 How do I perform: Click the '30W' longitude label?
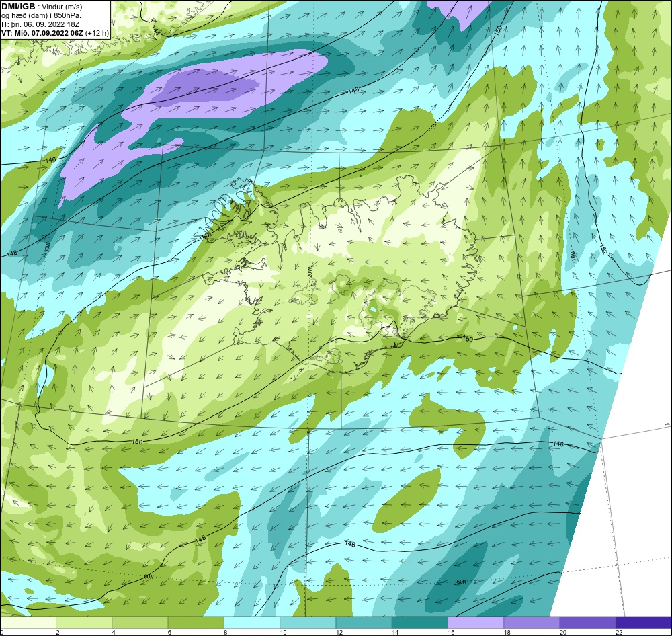47,248
